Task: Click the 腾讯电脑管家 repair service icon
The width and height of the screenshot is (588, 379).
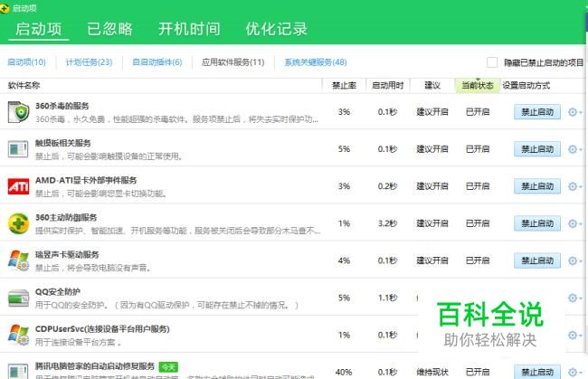Action: pos(18,371)
